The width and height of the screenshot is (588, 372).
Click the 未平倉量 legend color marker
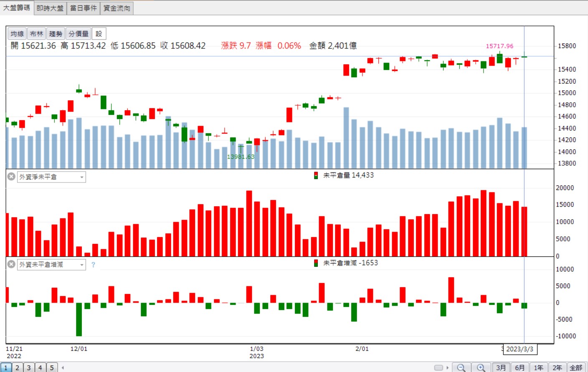(x=316, y=175)
